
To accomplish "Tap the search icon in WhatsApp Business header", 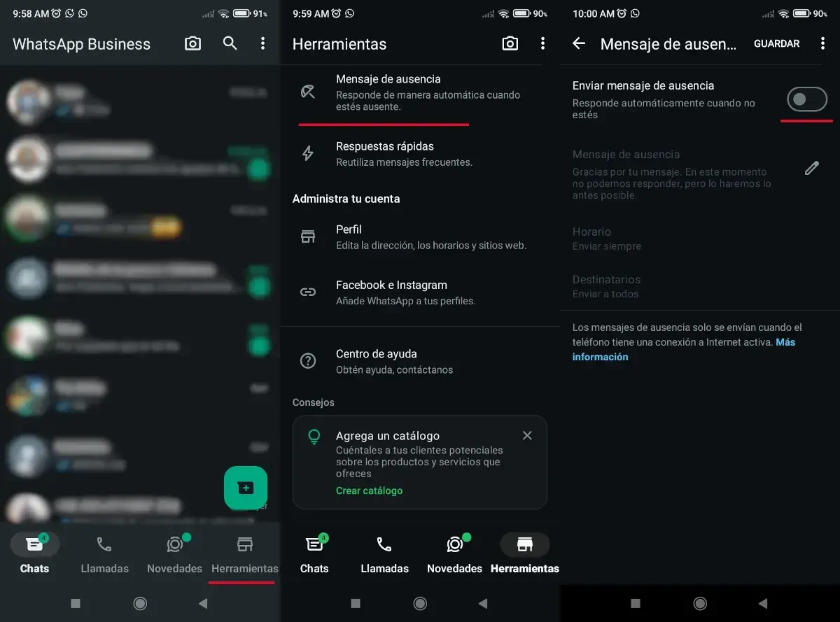I will click(230, 43).
